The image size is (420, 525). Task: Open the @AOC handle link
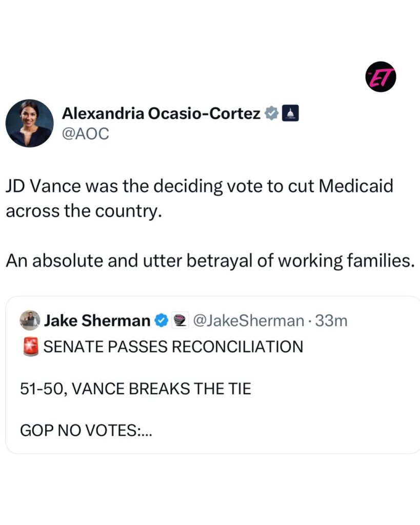[x=86, y=134]
